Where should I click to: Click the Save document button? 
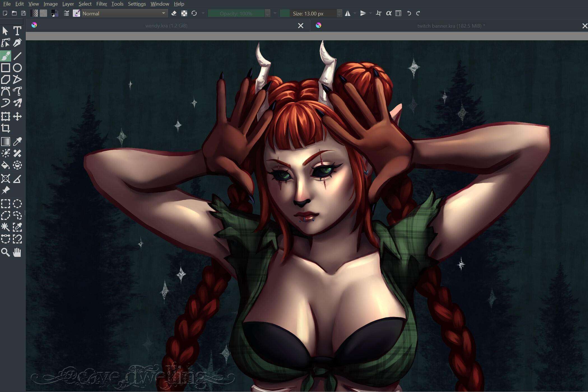(x=24, y=13)
